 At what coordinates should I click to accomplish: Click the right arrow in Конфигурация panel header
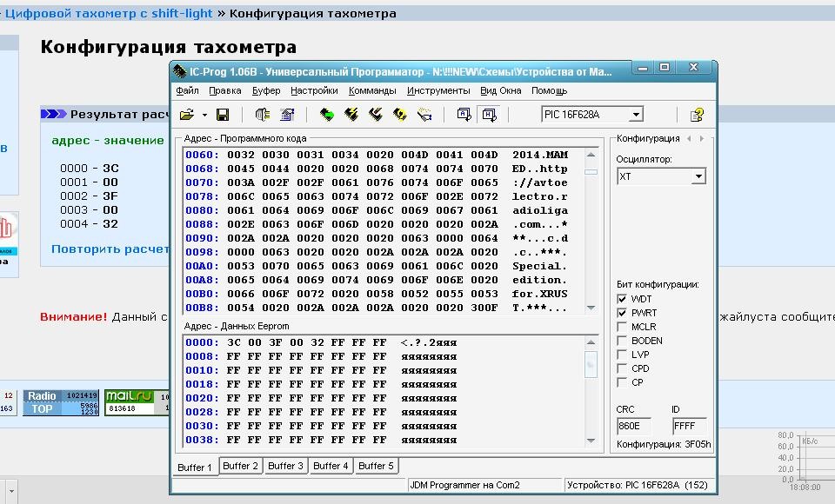pyautogui.click(x=702, y=138)
